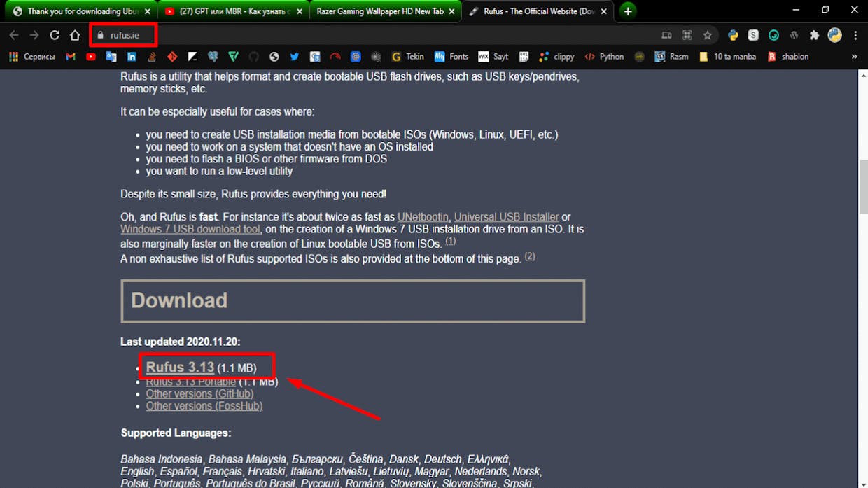Image resolution: width=868 pixels, height=488 pixels.
Task: Open the Stack Overflow bookmark
Action: pos(152,57)
